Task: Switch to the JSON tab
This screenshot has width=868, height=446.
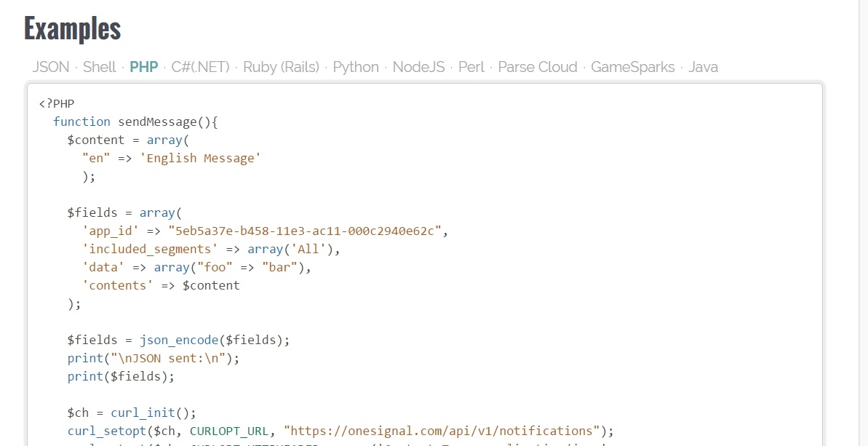Action: (50, 67)
